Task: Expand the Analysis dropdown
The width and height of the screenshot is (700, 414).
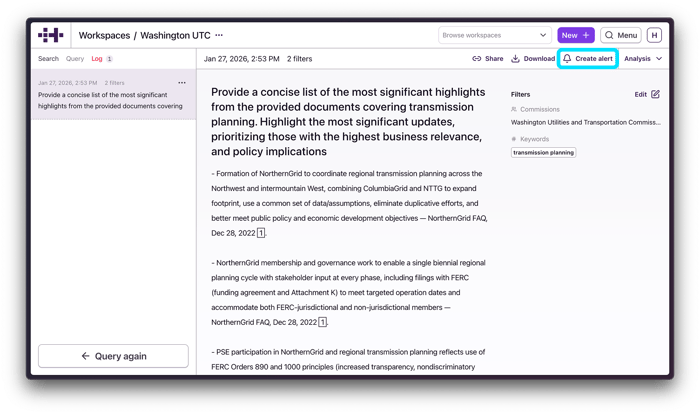Action: [643, 59]
